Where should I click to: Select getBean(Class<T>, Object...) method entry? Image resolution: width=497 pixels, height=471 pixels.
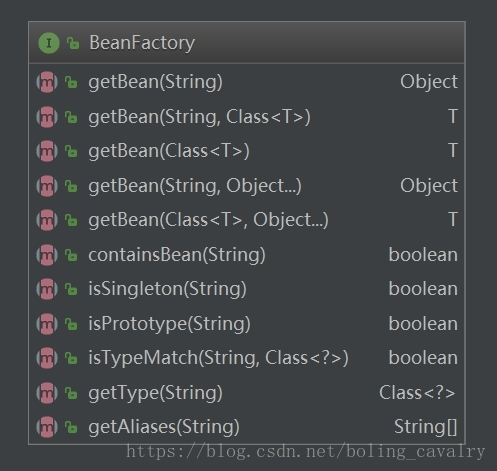[247, 220]
